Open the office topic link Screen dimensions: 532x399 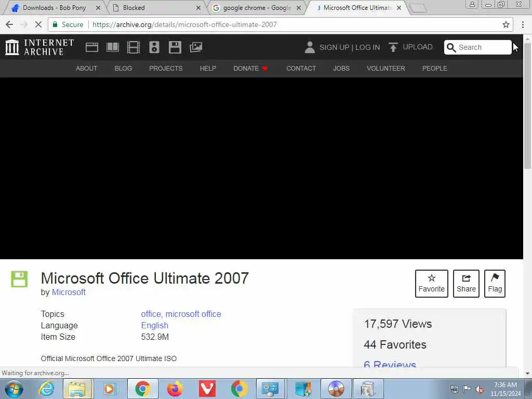click(151, 314)
